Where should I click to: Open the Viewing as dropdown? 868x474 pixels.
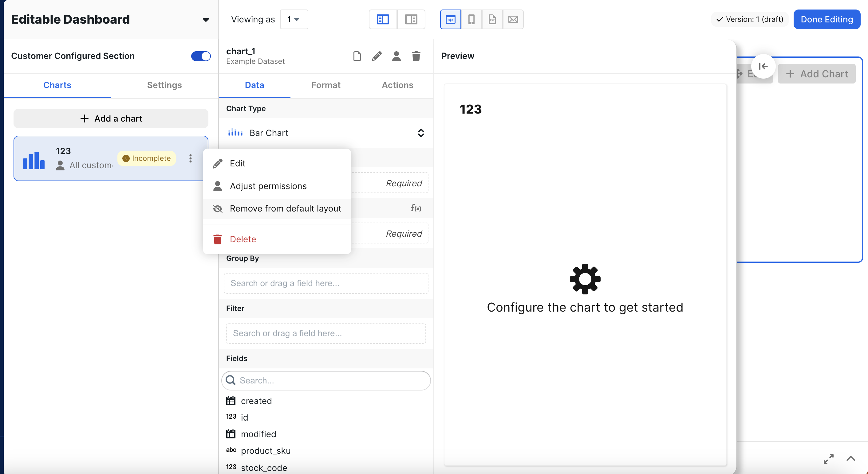click(x=294, y=20)
